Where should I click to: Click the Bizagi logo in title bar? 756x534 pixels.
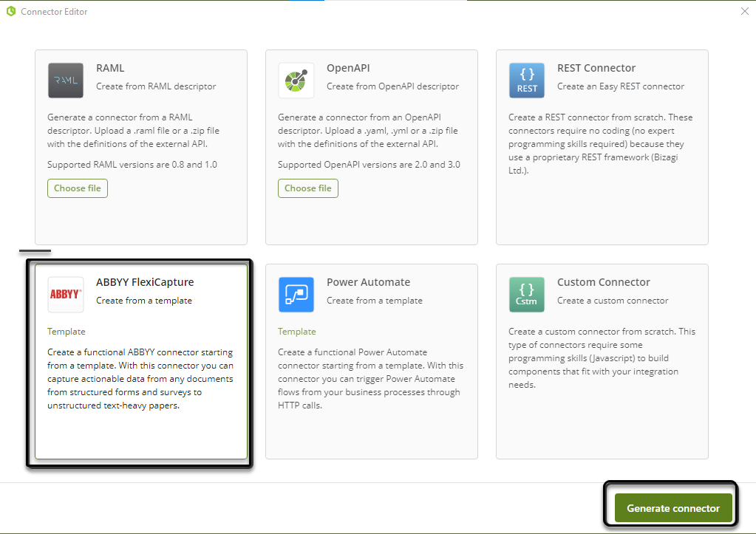coord(11,11)
